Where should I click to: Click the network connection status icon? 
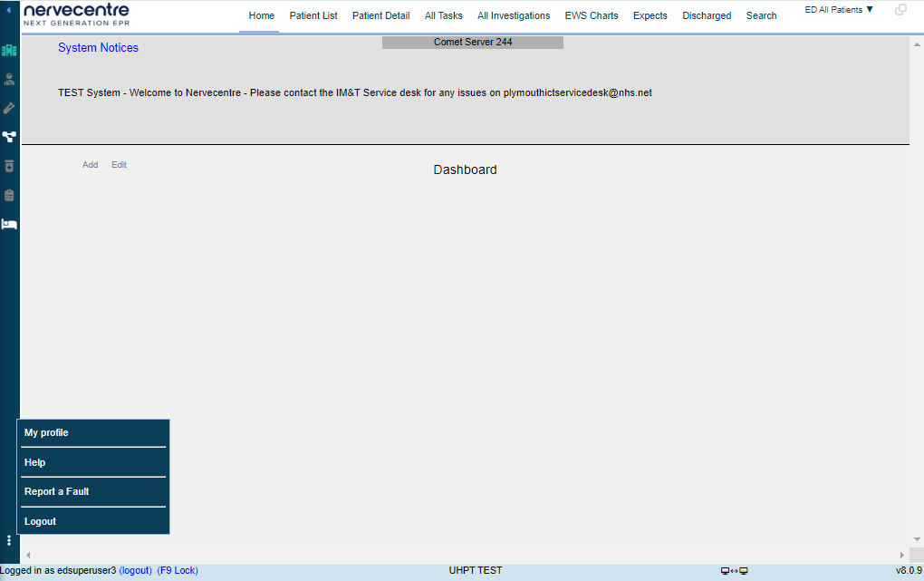coord(735,571)
